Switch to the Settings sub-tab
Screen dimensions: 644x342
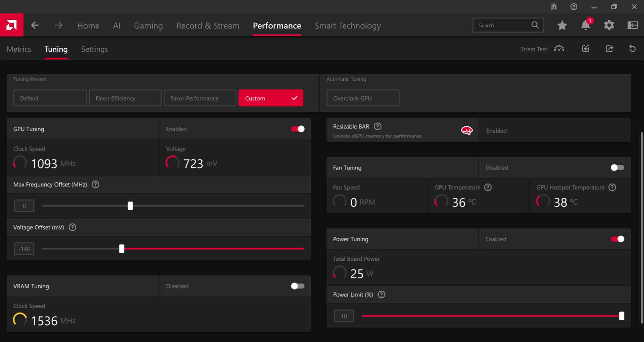tap(95, 49)
